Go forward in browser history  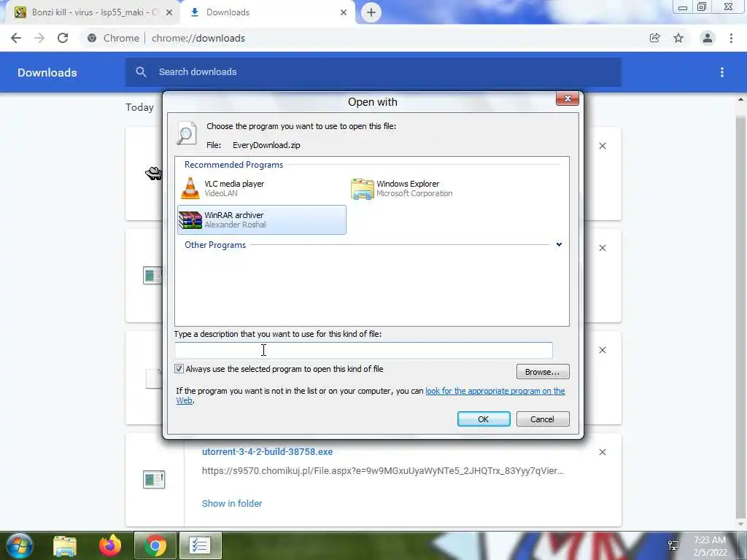point(39,38)
